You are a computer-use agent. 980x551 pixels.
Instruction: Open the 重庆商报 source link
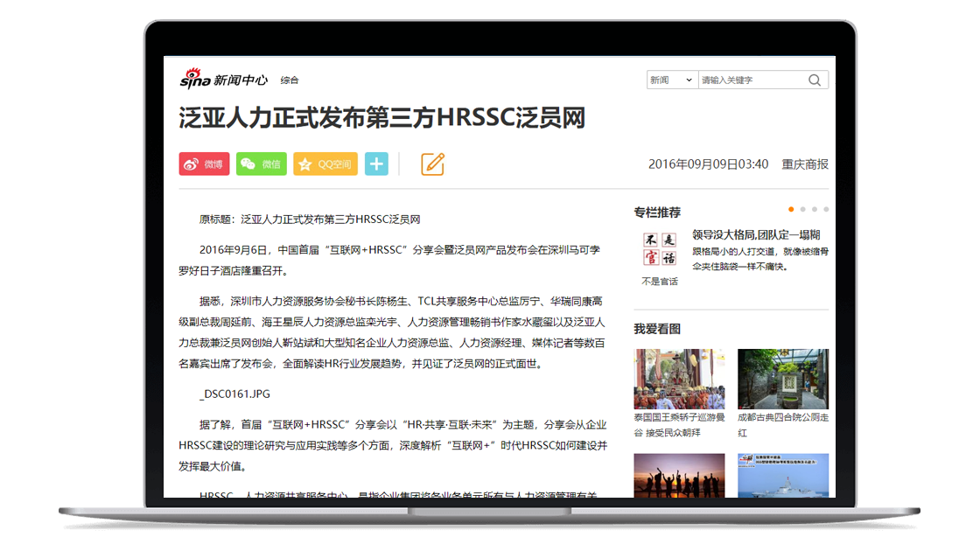click(805, 164)
